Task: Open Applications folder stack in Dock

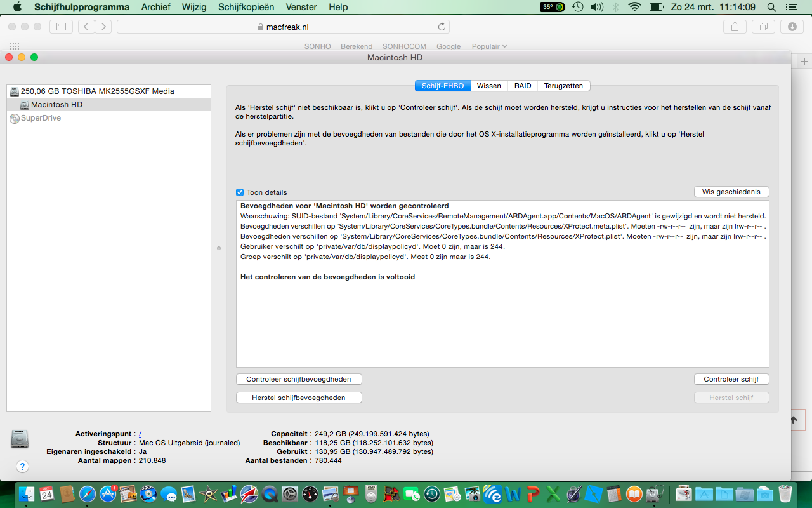Action: pos(704,494)
